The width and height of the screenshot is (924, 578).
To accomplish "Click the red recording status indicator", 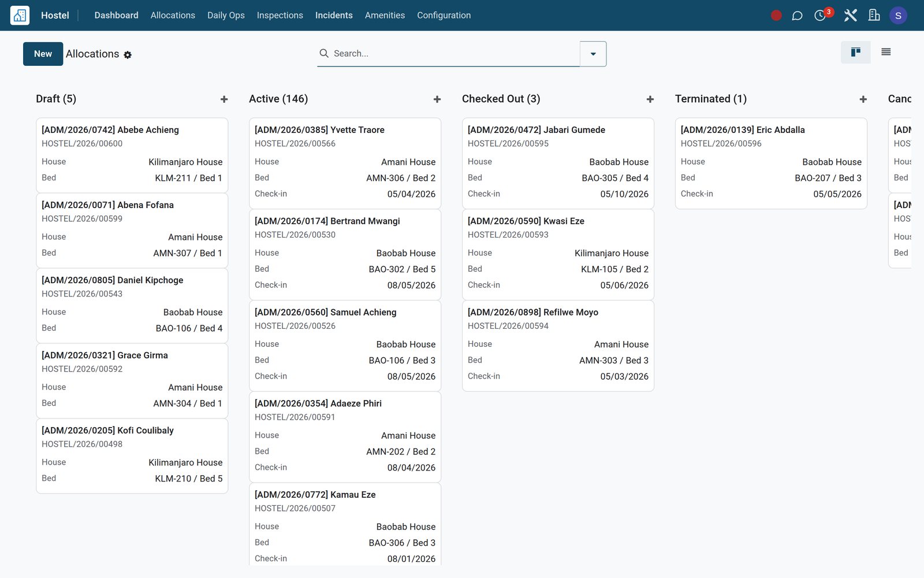I will click(776, 16).
